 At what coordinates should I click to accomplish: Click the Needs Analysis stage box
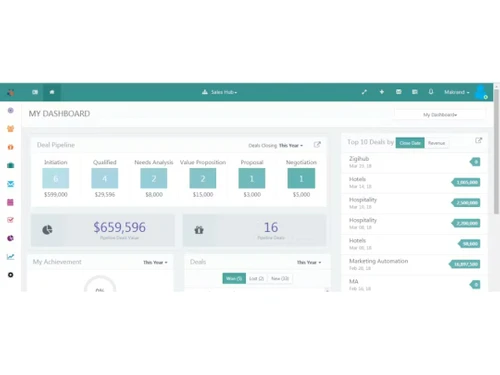154,178
